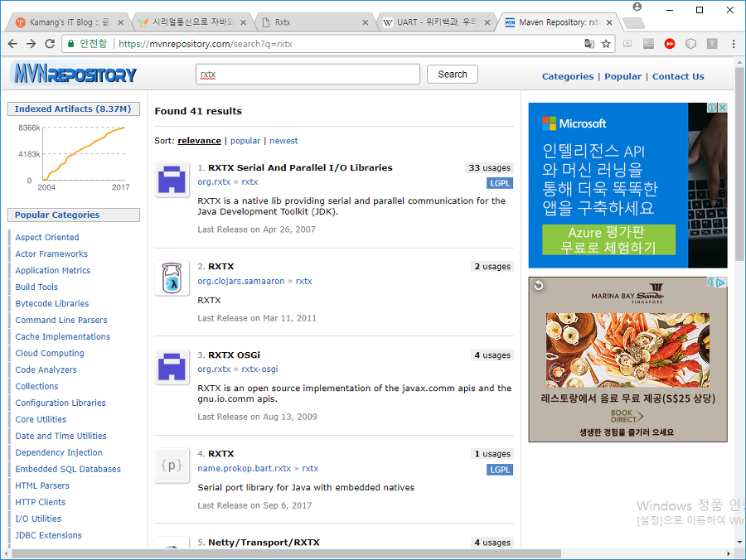The image size is (746, 560).
Task: Reload the Maven Repository page
Action: [x=50, y=44]
